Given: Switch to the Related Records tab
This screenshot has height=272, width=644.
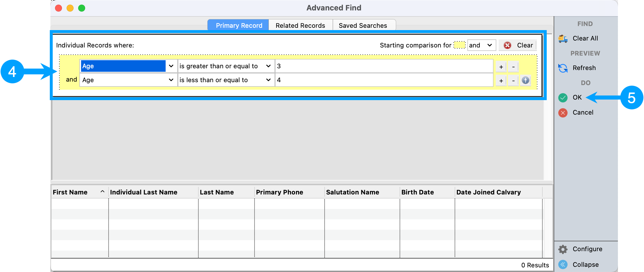Looking at the screenshot, I should (300, 25).
